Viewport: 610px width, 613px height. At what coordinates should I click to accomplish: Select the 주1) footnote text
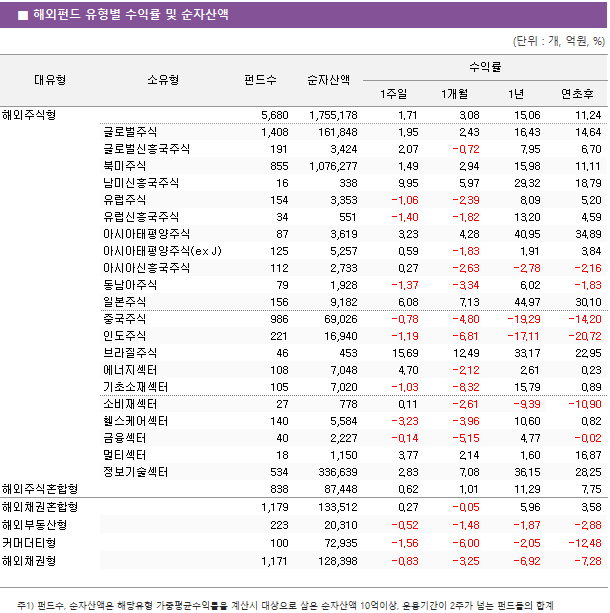click(285, 606)
